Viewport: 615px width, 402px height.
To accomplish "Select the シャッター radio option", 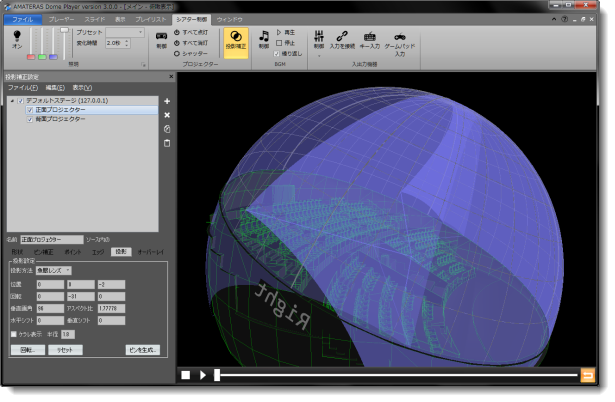I will click(178, 54).
